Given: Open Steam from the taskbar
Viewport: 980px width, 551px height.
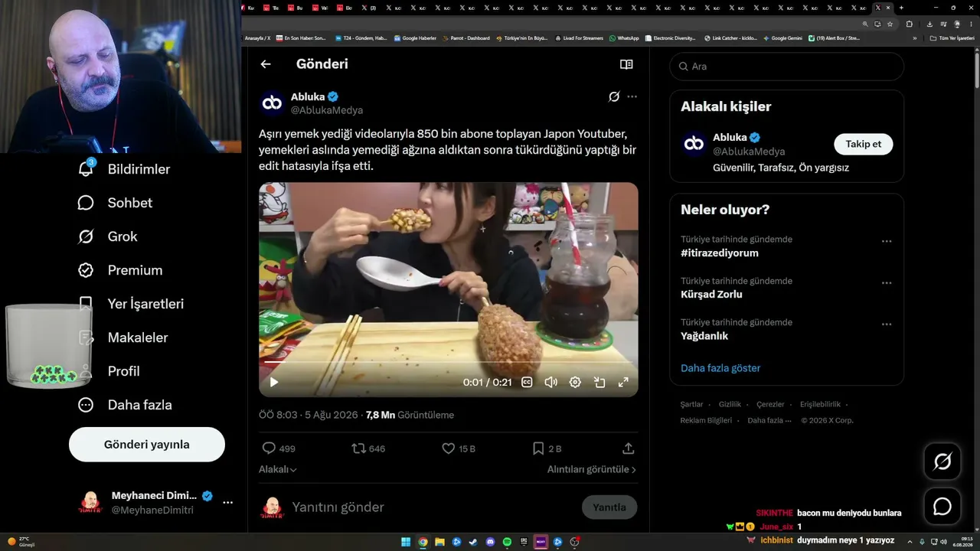Looking at the screenshot, I should 473,542.
